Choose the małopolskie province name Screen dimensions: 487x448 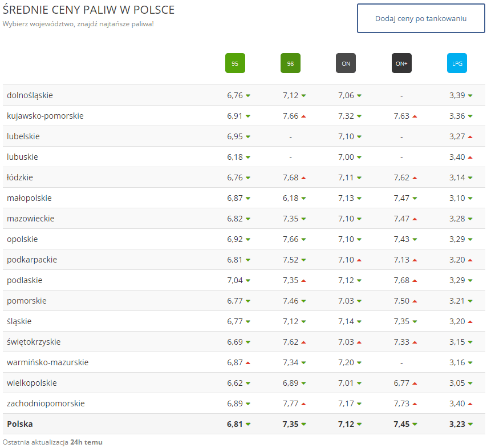coord(29,198)
